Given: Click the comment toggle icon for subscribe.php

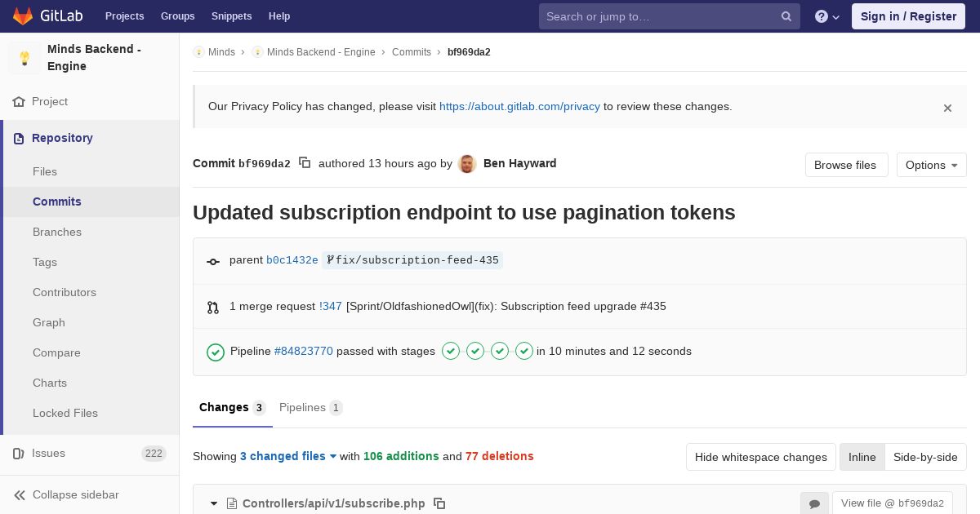Looking at the screenshot, I should [814, 504].
